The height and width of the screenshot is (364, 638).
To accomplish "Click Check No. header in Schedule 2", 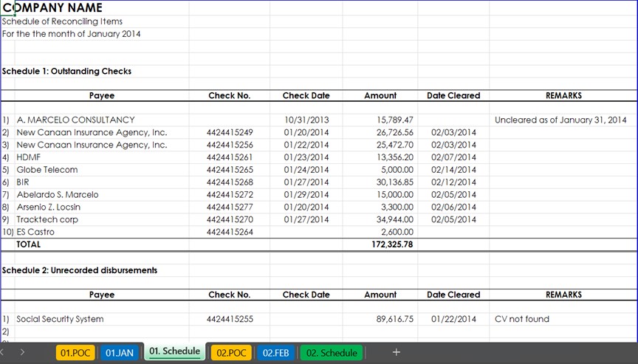I will coord(230,295).
